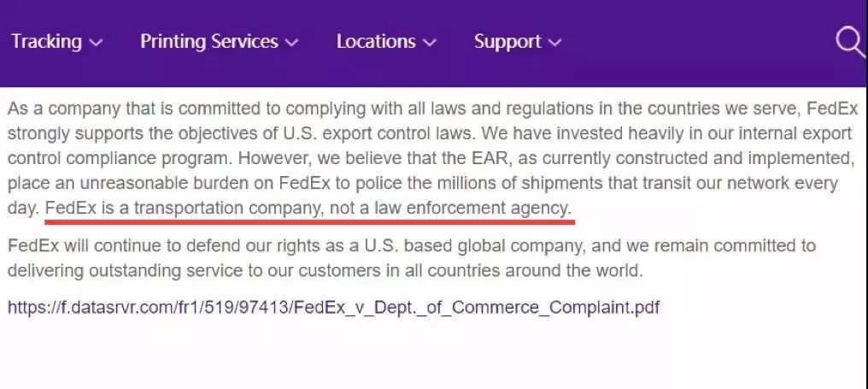Click the paragraph starting "As a company that is committed"
Screen dimensions: 868x389
pyautogui.click(x=431, y=158)
